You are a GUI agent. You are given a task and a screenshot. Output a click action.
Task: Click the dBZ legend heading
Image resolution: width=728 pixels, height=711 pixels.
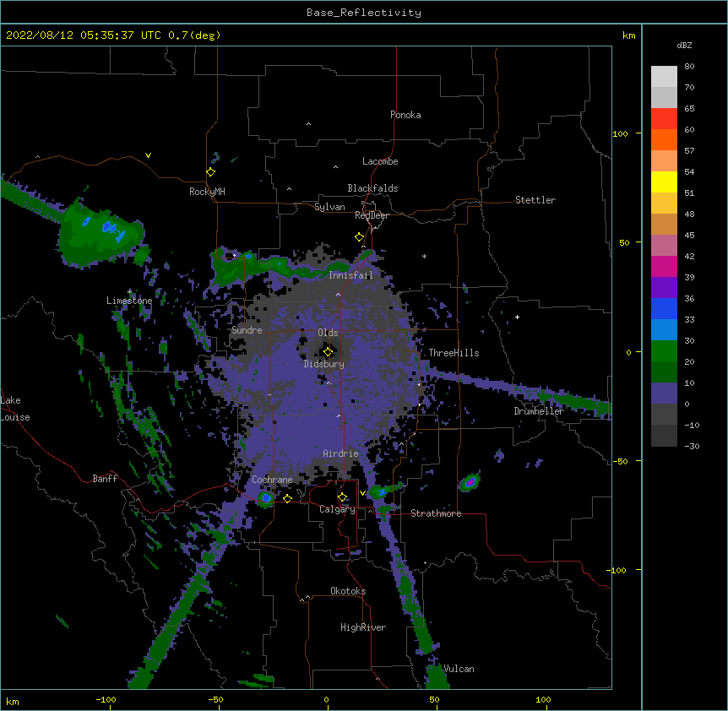[x=684, y=45]
